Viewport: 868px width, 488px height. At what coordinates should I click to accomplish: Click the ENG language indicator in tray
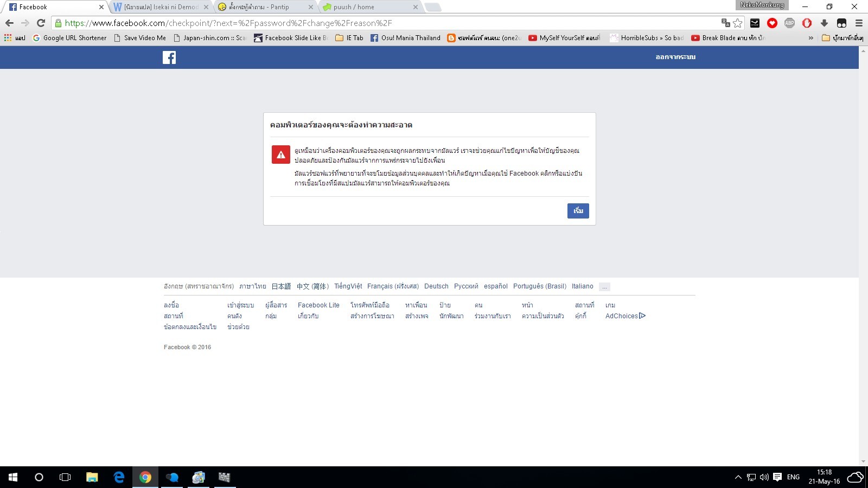(793, 477)
